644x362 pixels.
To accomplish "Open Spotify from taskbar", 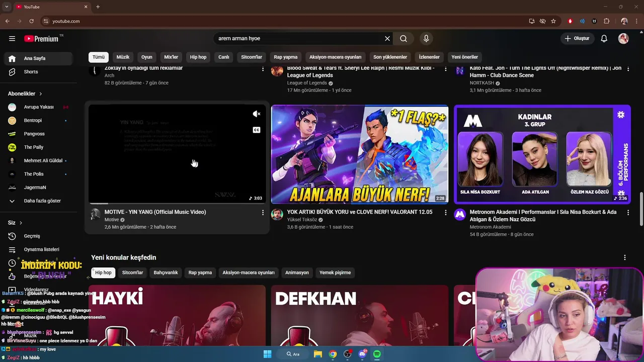I will [377, 354].
